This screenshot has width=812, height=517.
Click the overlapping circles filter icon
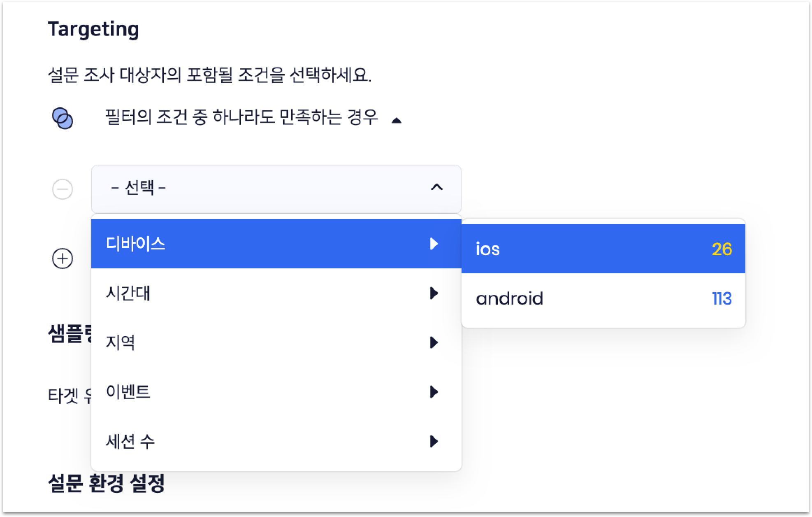tap(63, 119)
